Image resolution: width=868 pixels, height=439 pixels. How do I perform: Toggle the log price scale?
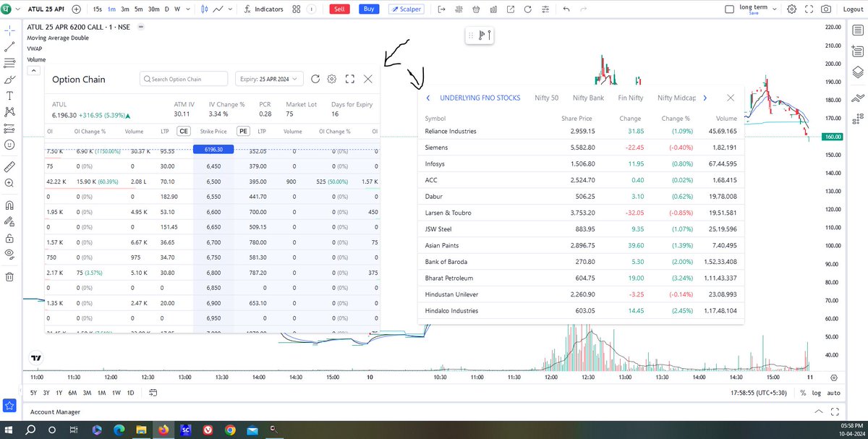(817, 393)
